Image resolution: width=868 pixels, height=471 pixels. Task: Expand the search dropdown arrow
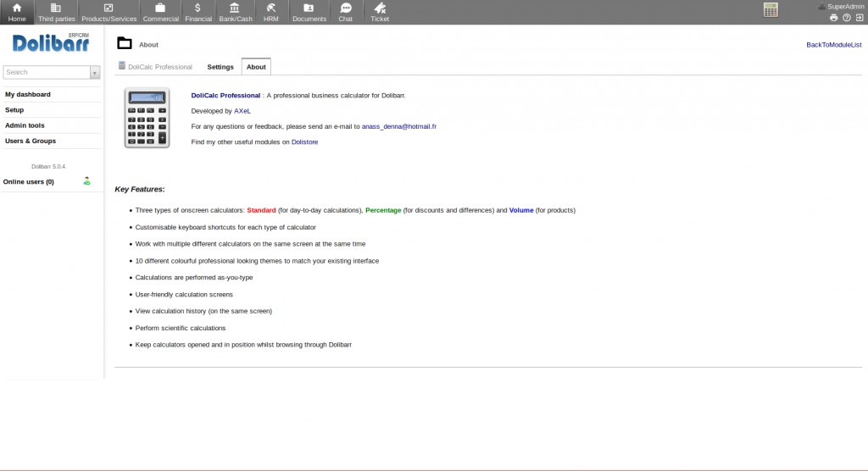[x=95, y=73]
